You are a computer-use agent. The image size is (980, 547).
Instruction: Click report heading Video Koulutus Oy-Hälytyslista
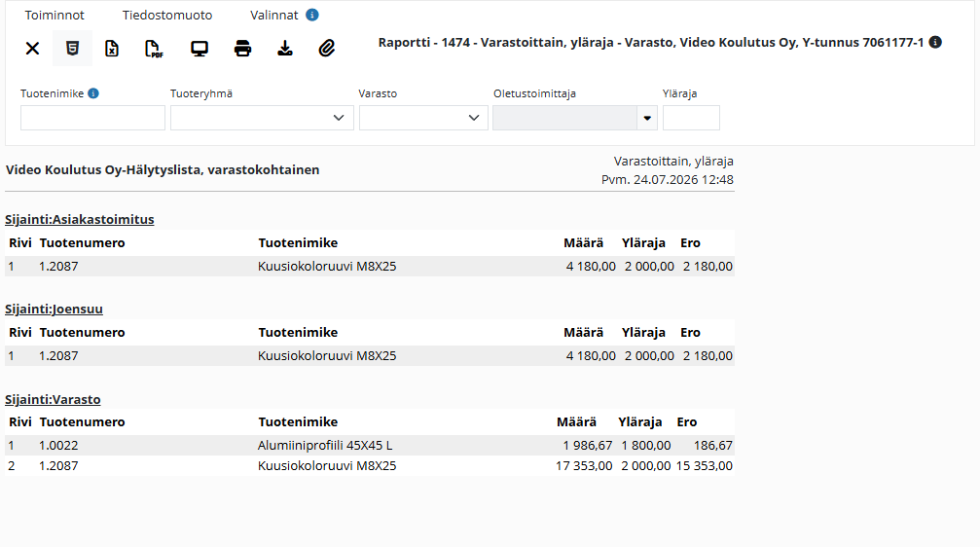point(163,170)
